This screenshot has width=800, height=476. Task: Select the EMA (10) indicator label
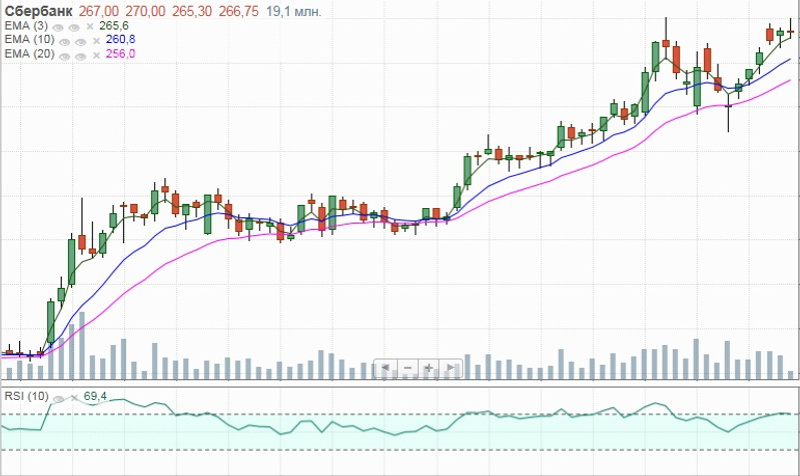coord(29,39)
